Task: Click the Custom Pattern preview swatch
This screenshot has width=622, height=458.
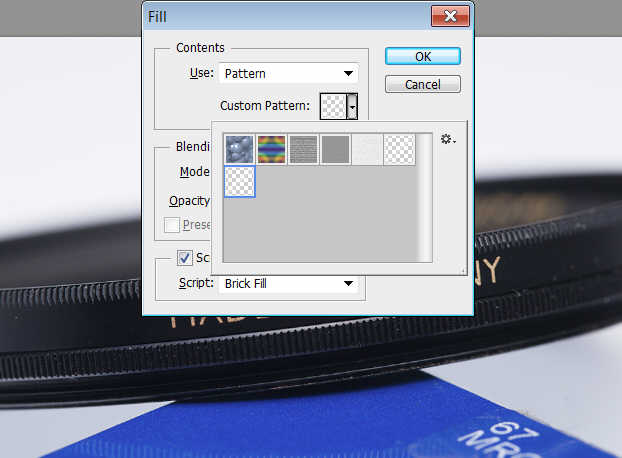Action: point(333,106)
